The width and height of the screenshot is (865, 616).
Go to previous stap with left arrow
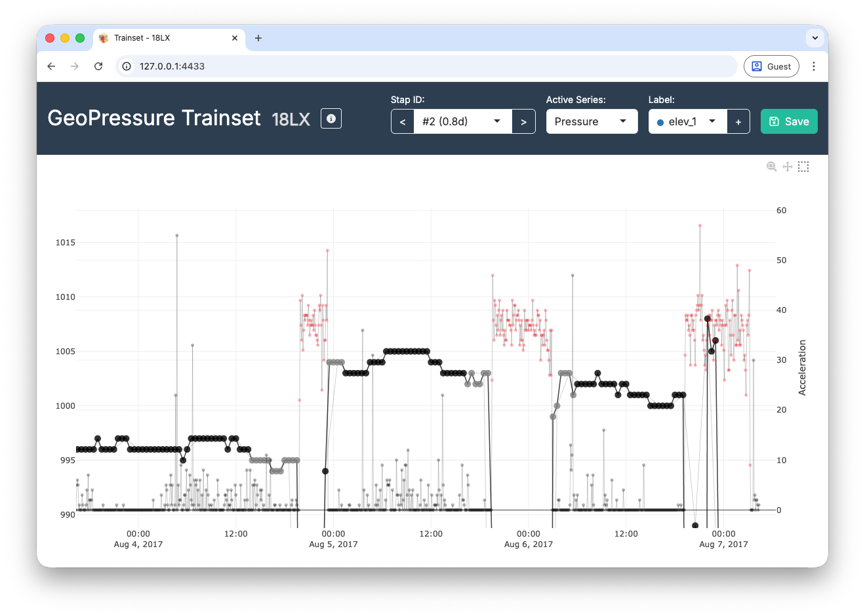pos(403,121)
